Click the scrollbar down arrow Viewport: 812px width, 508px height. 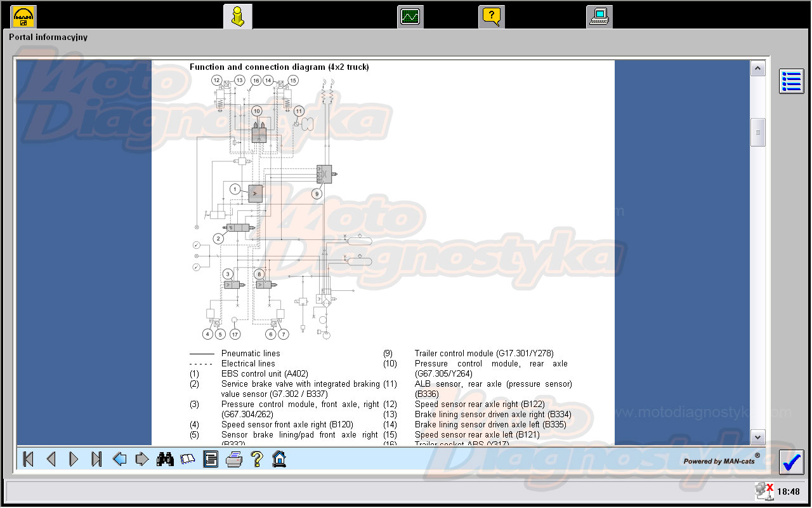(757, 437)
